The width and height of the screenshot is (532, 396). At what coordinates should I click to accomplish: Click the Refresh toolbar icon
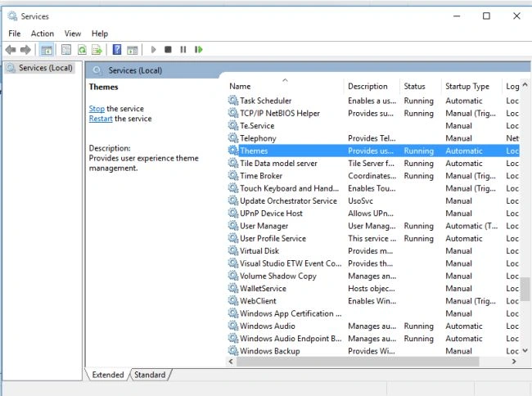[x=82, y=50]
